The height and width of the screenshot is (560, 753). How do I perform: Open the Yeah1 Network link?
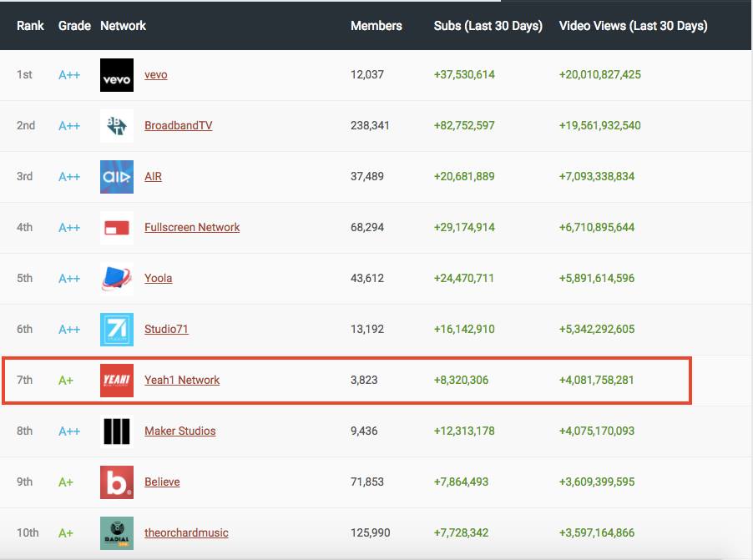pyautogui.click(x=182, y=381)
